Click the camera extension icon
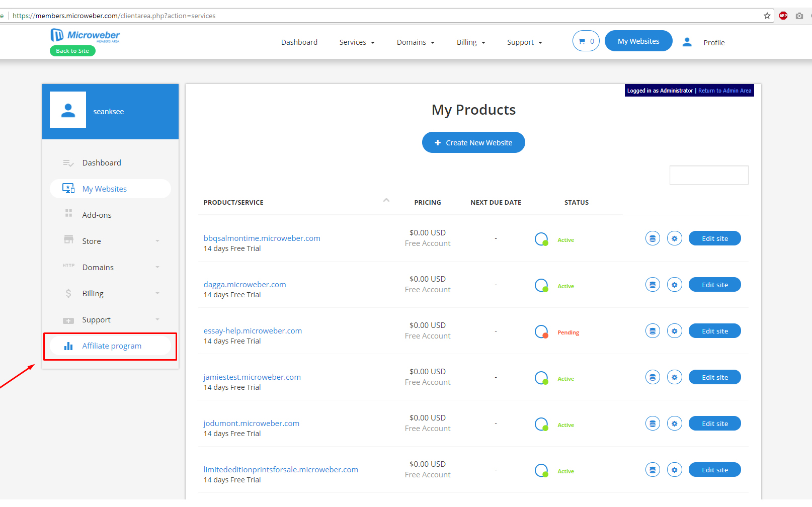Image resolution: width=812 pixels, height=507 pixels. [x=799, y=16]
